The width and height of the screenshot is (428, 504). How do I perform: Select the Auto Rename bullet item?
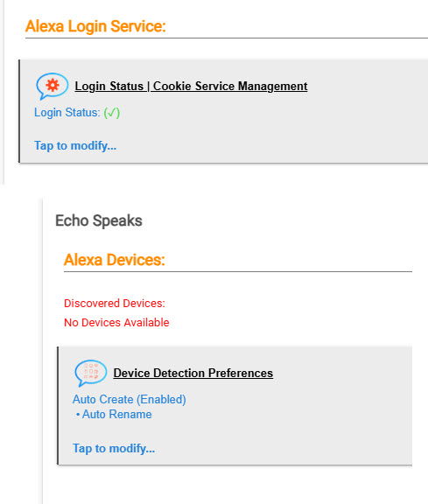pyautogui.click(x=114, y=415)
